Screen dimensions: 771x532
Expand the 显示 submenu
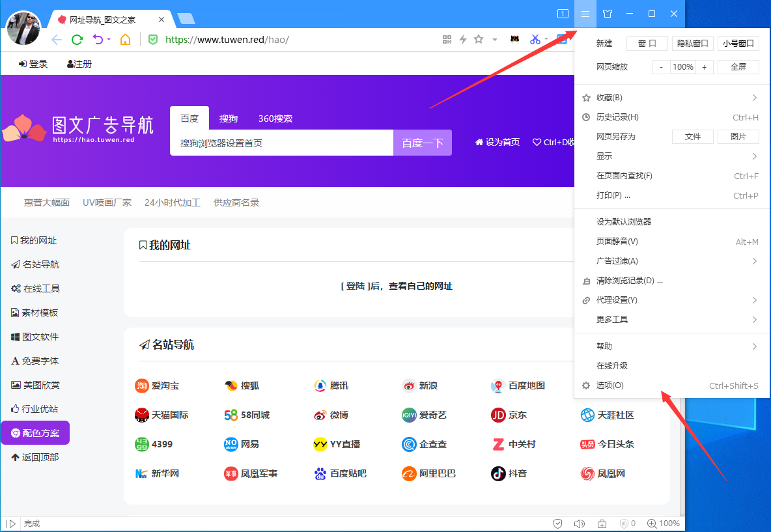pyautogui.click(x=671, y=156)
